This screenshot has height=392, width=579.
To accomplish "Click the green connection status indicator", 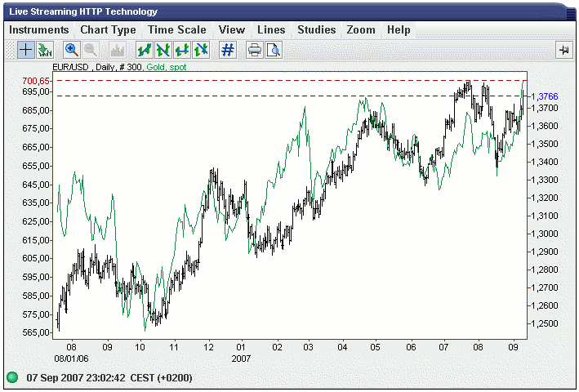I will [12, 377].
